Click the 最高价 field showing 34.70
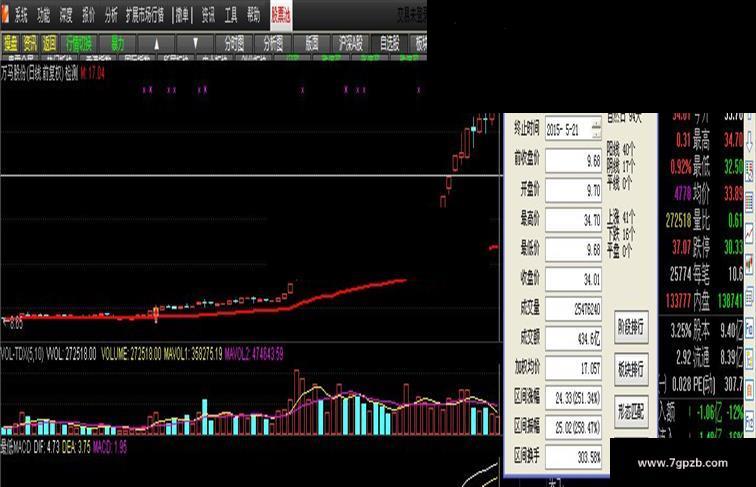This screenshot has width=756, height=487. 573,220
